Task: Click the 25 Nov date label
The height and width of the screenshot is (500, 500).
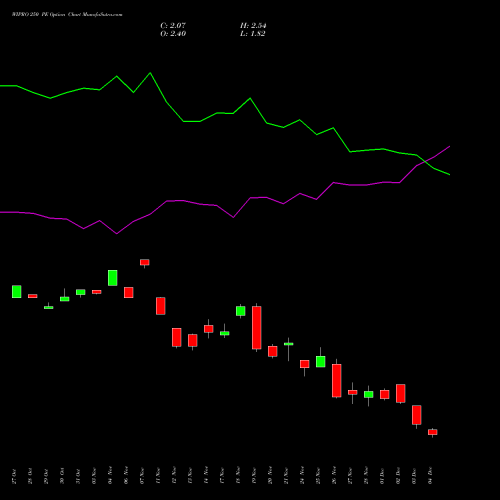Action: click(318, 476)
